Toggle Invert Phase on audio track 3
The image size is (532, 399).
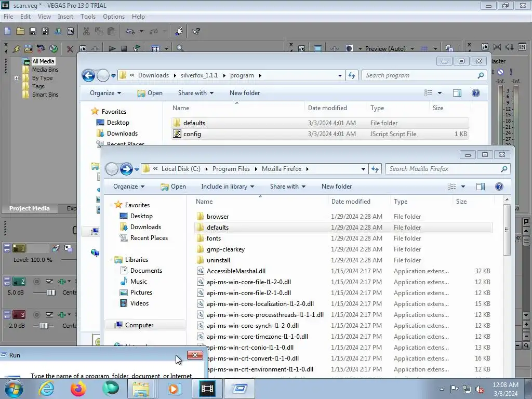pos(49,314)
